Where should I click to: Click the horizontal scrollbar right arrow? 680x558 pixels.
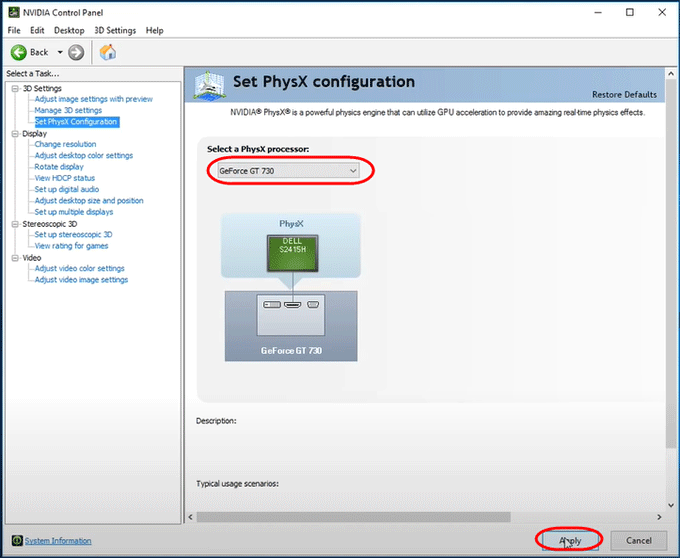[659, 517]
